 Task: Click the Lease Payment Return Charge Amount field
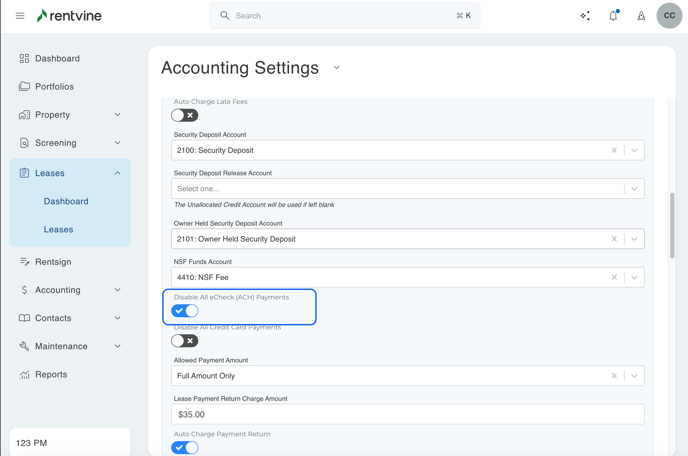point(407,414)
